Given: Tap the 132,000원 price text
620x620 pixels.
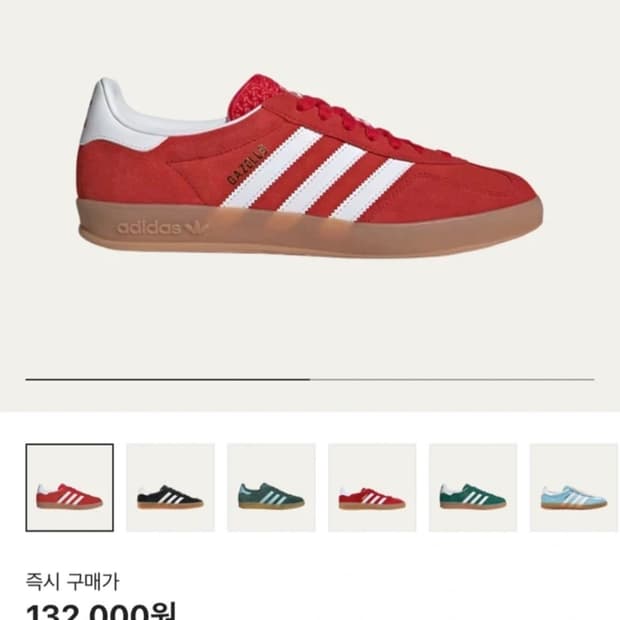Looking at the screenshot, I should [101, 611].
